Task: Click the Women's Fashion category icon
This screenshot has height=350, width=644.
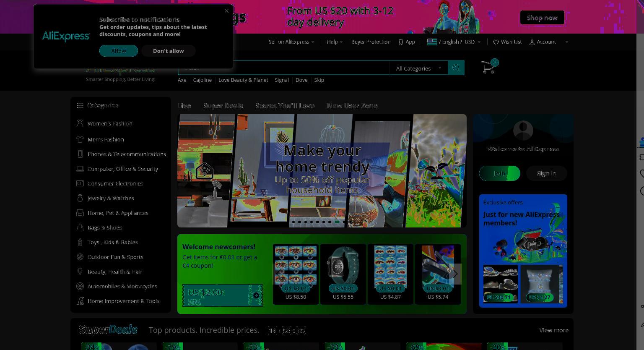Action: (80, 123)
